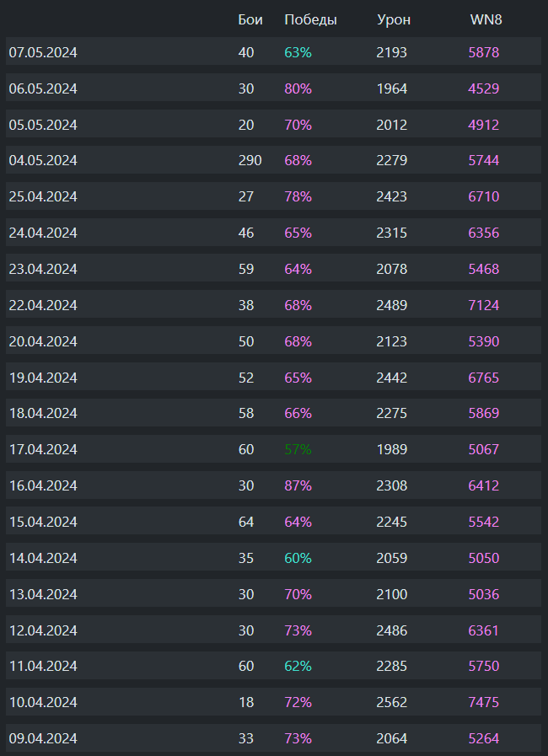Click the damage value 2562
This screenshot has height=756, width=548.
pos(391,702)
